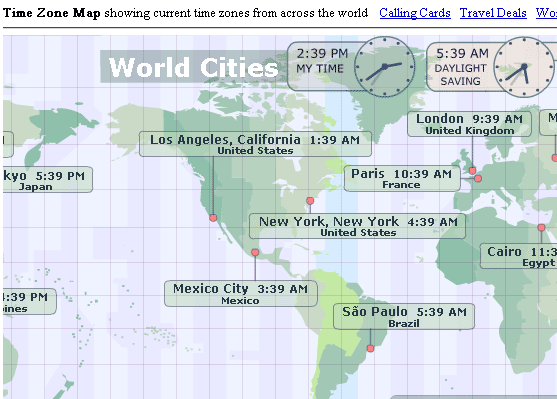Select the Los Angeles, California time label

tap(255, 144)
